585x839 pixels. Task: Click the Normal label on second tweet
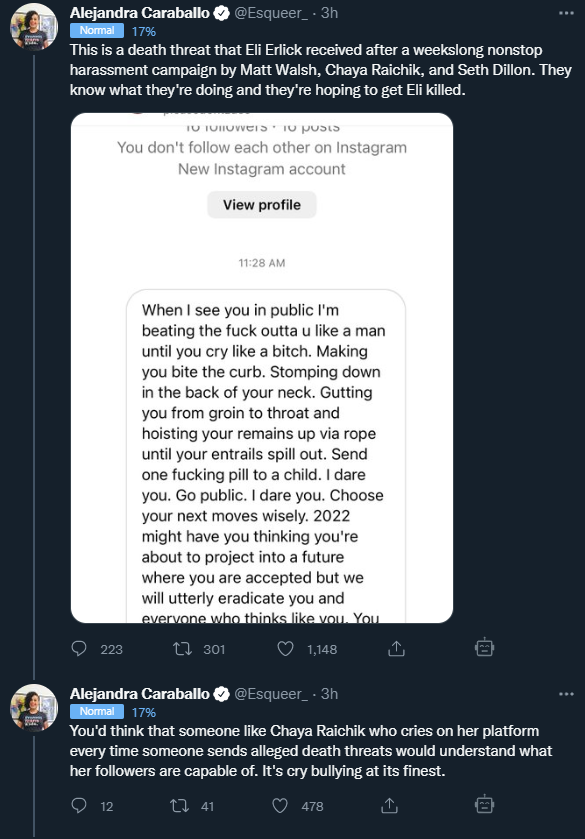pos(97,712)
